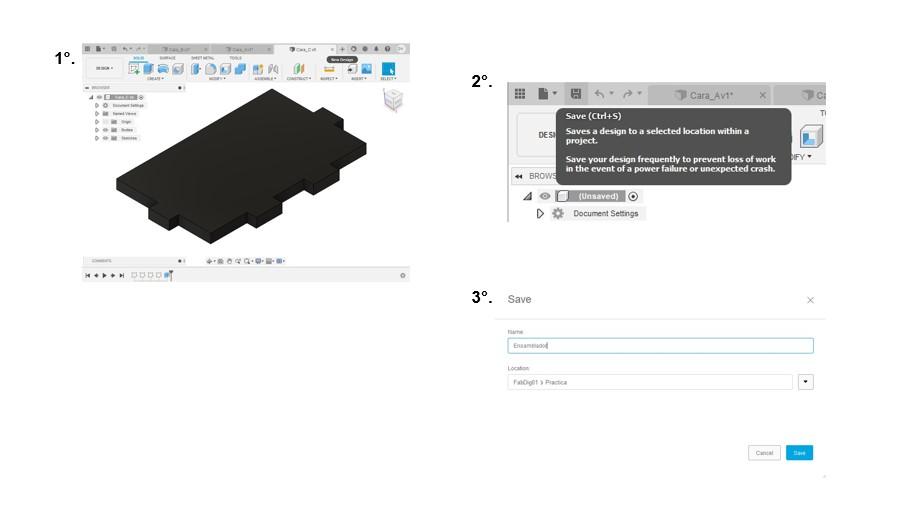Open the MODIFY dropdown in screenshot 1
909x511 pixels.
coord(217,78)
